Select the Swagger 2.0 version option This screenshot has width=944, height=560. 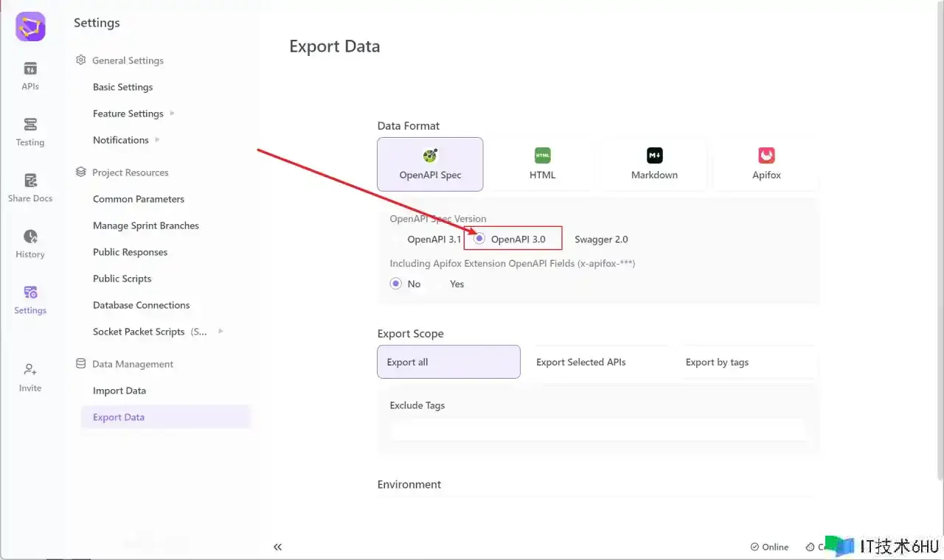click(600, 239)
